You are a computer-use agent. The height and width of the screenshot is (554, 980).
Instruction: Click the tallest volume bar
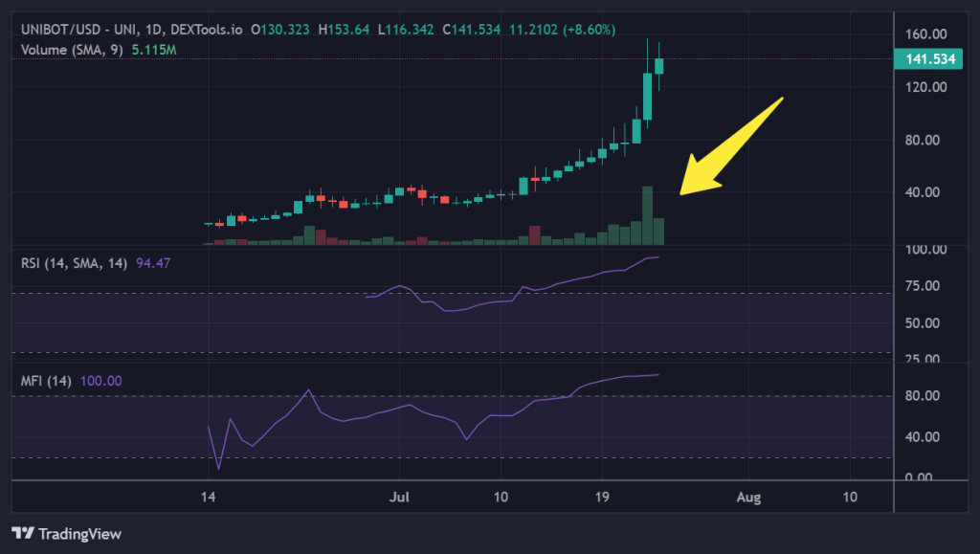point(648,215)
